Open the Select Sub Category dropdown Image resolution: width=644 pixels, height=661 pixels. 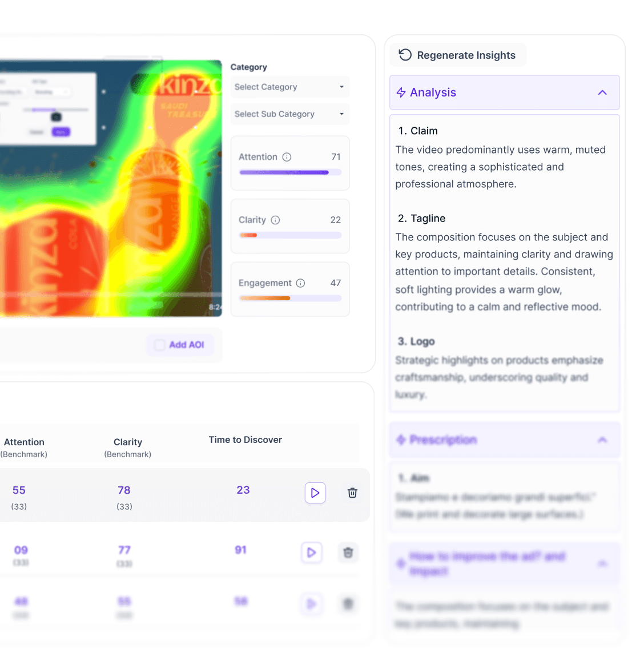289,114
